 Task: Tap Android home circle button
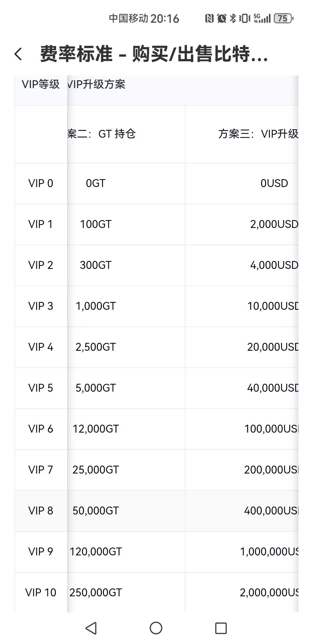click(x=156, y=628)
